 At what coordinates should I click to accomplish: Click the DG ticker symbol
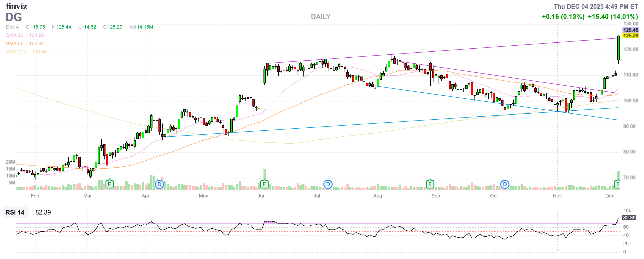point(14,17)
